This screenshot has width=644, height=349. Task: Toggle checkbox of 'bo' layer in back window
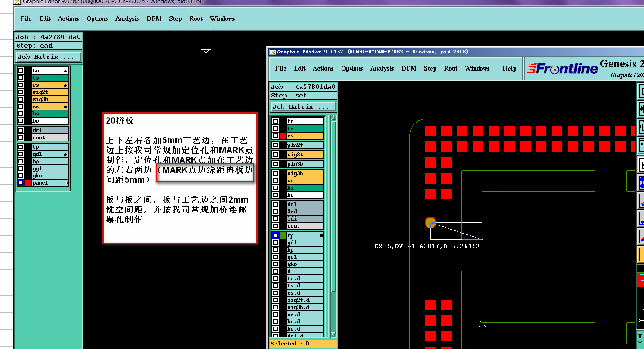tap(21, 121)
